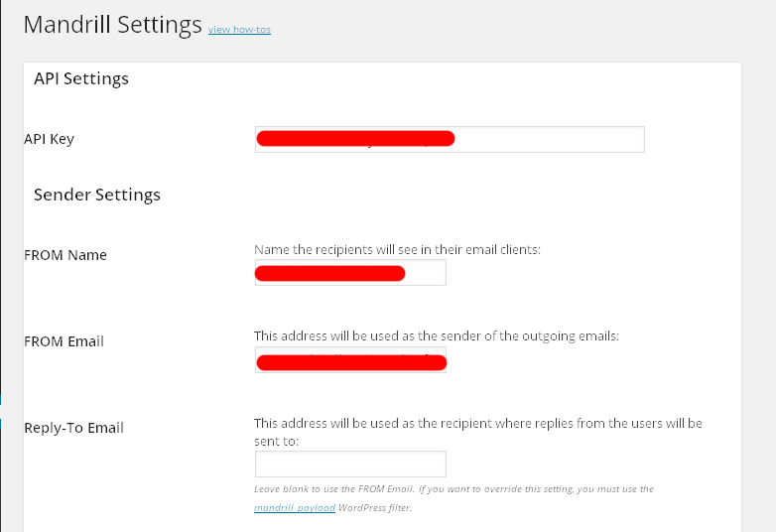776x532 pixels.
Task: Click inside the FROM Name text box
Action: (x=350, y=273)
